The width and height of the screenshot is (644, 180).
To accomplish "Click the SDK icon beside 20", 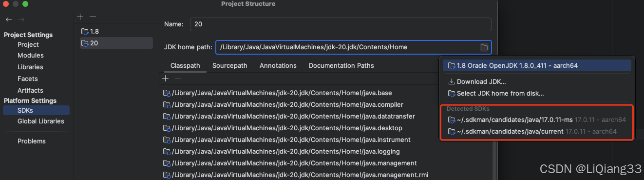I will tap(85, 43).
